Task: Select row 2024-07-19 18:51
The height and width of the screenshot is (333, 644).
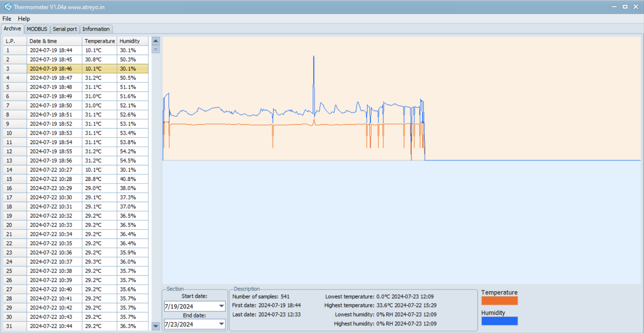Action: (x=76, y=115)
